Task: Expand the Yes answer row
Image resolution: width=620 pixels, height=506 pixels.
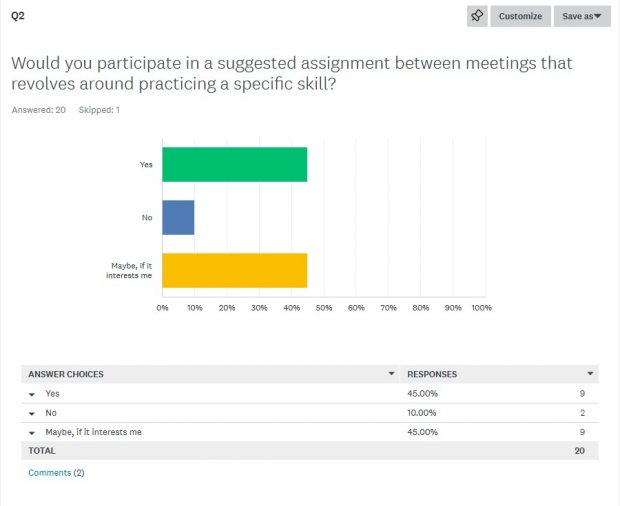Action: [32, 394]
